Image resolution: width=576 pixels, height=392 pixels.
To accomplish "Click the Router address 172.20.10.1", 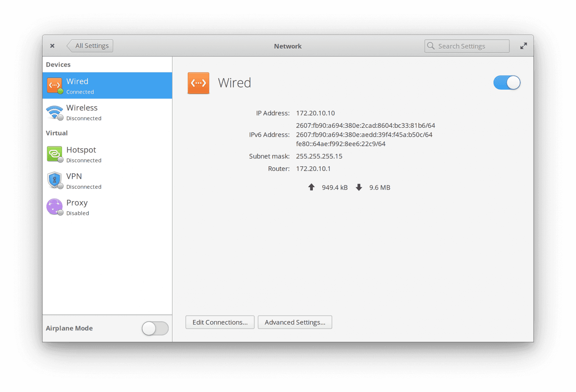I will [314, 168].
